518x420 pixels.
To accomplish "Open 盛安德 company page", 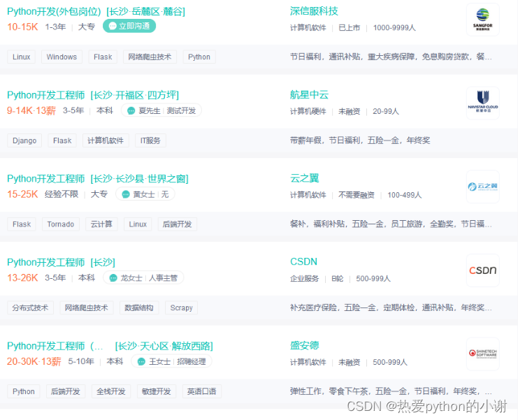I will click(304, 345).
